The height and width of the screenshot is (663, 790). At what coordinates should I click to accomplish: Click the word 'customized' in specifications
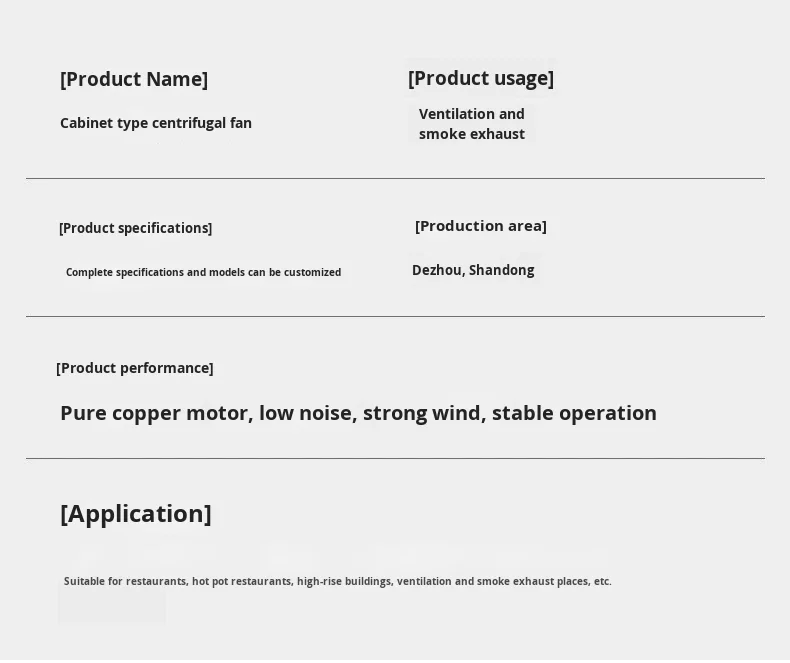312,272
